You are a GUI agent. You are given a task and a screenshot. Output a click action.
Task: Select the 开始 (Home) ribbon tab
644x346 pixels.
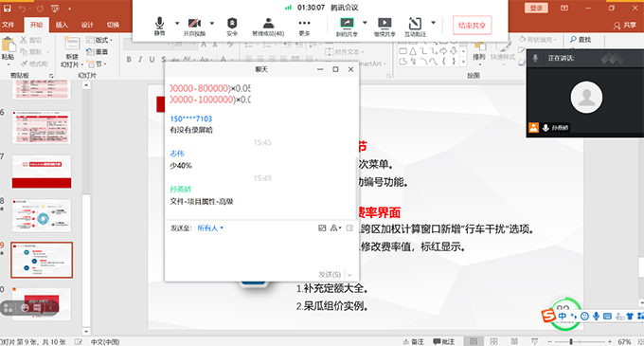coord(36,25)
